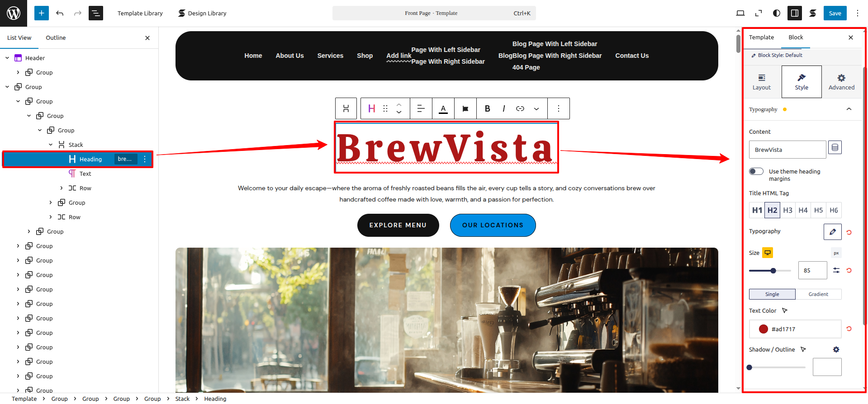Expand the Row item under Text
Screen dimensions: 868x404
tap(62, 188)
